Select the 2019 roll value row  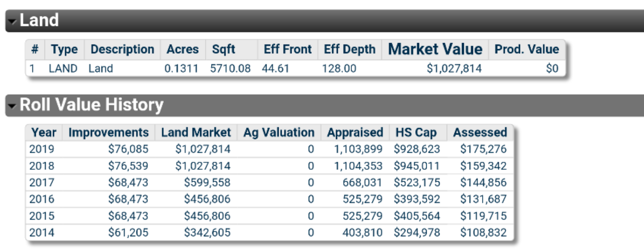(269, 149)
